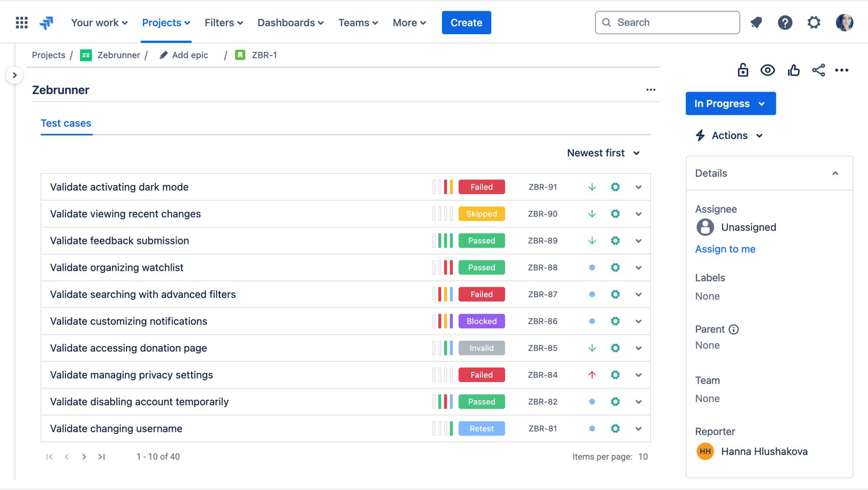
Task: Expand the collapsed sidebar arrow
Action: (15, 75)
